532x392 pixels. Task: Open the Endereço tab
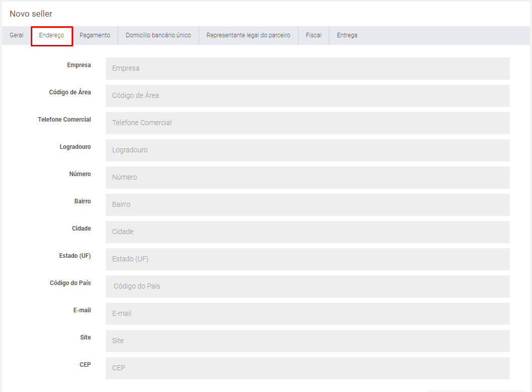[x=51, y=35]
